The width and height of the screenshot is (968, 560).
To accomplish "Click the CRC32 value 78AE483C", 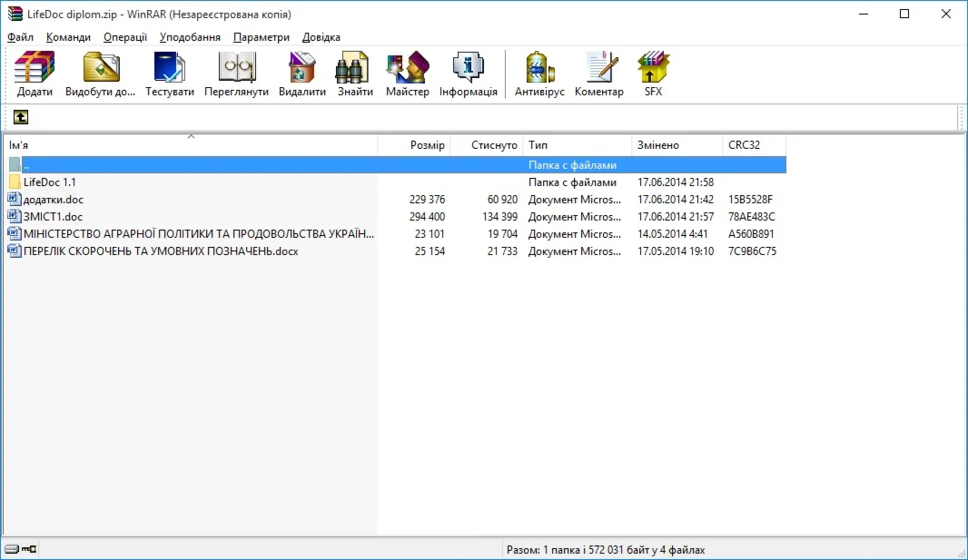I will [751, 217].
